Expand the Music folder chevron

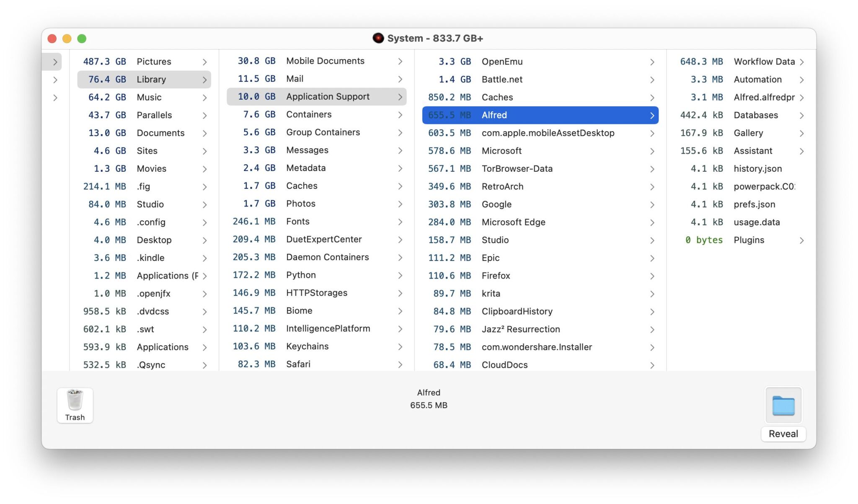204,98
